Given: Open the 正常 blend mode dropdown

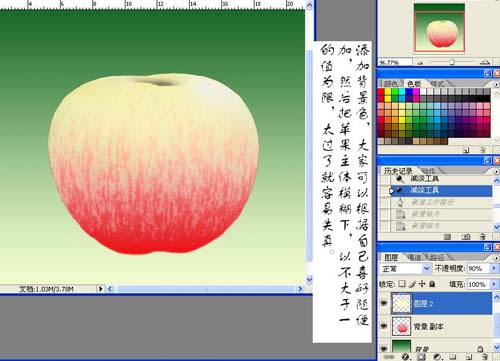Looking at the screenshot, I should pos(427,268).
